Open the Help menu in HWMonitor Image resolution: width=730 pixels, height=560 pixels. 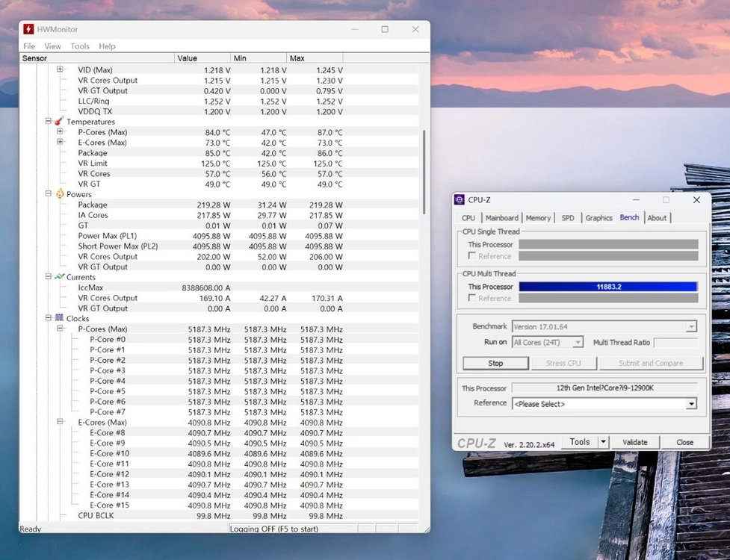tap(107, 46)
